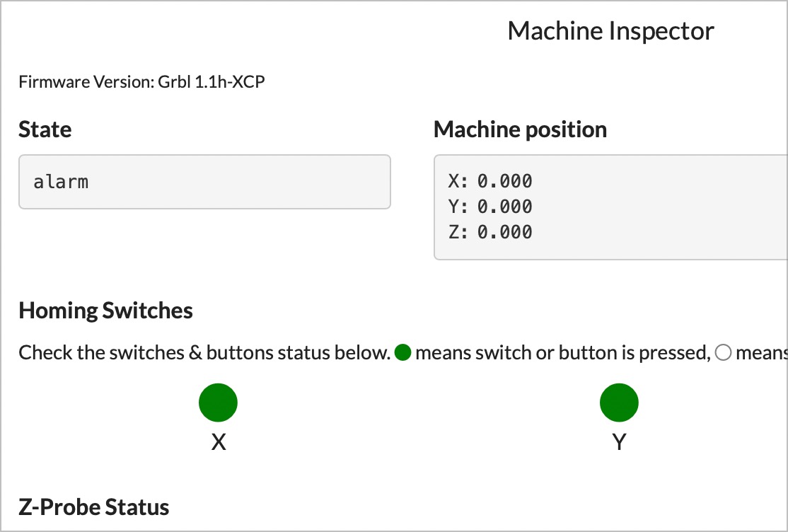Click the 'means switch or button is pressed' text

click(563, 352)
